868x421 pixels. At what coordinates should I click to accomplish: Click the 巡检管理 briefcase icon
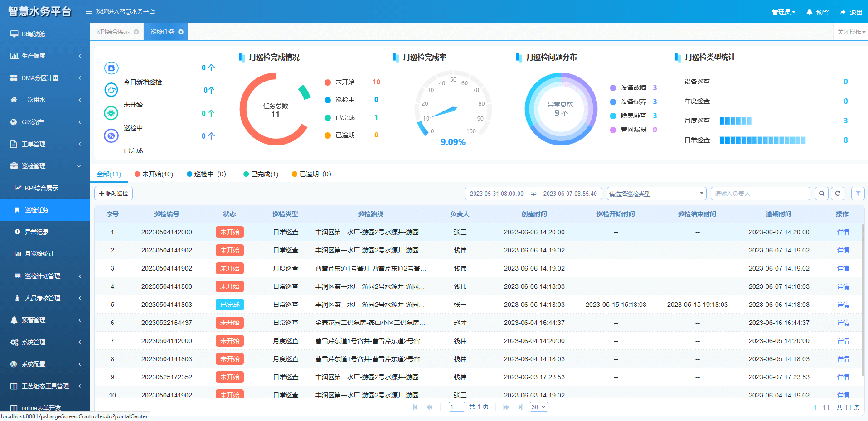pos(14,166)
